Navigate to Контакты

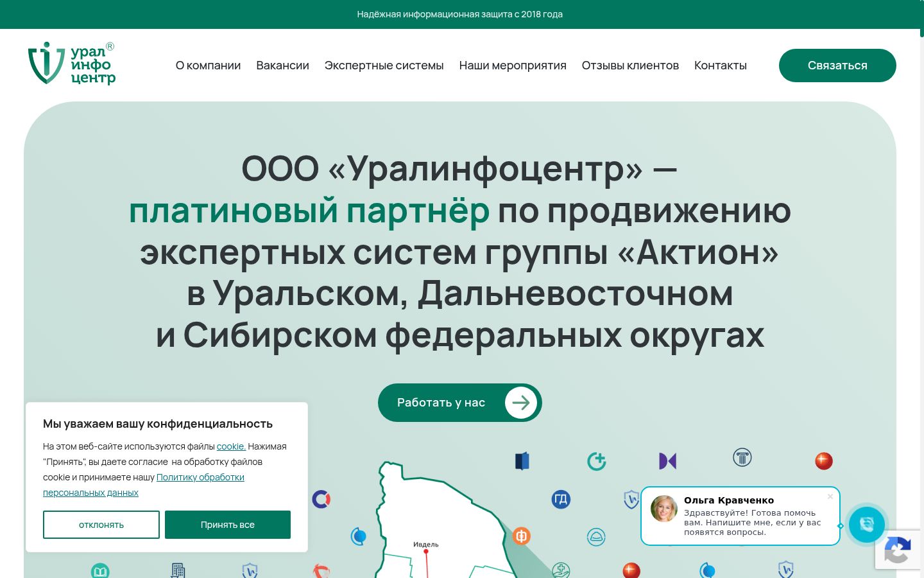tap(721, 66)
